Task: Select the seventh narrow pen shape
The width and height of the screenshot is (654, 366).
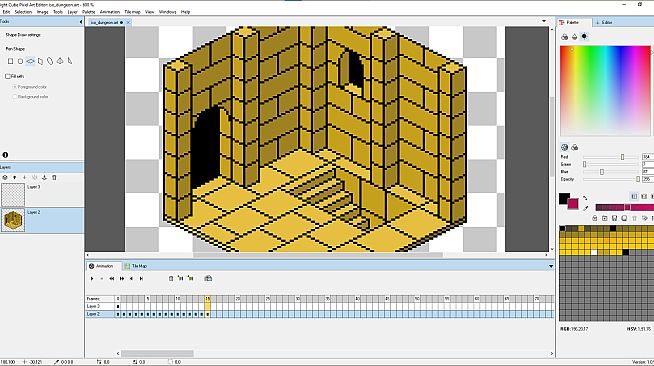Action: (x=70, y=61)
